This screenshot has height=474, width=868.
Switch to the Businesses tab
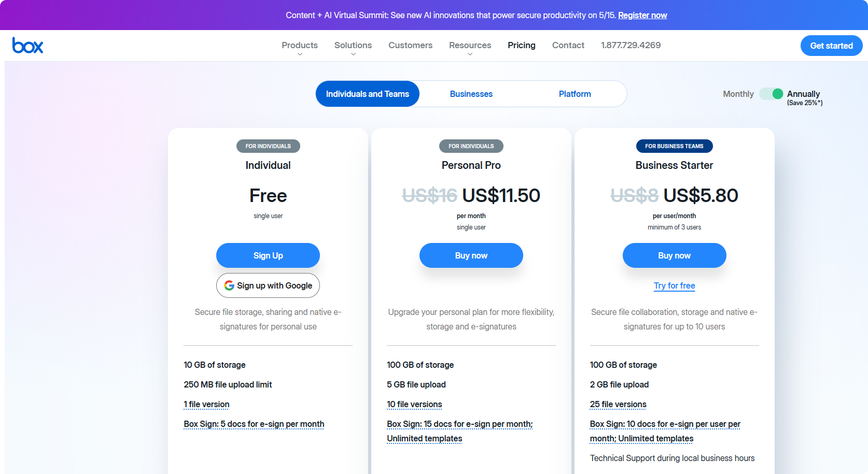coord(471,94)
